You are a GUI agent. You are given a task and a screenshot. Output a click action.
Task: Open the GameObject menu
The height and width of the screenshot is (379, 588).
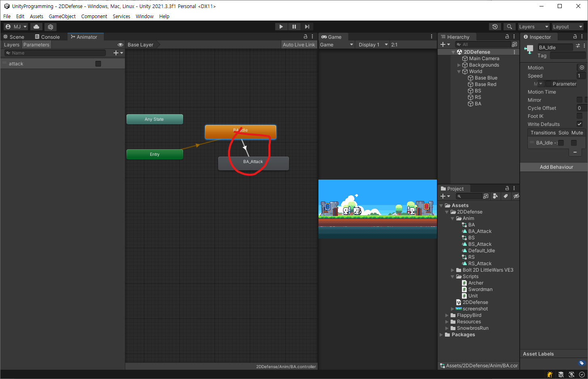(62, 17)
